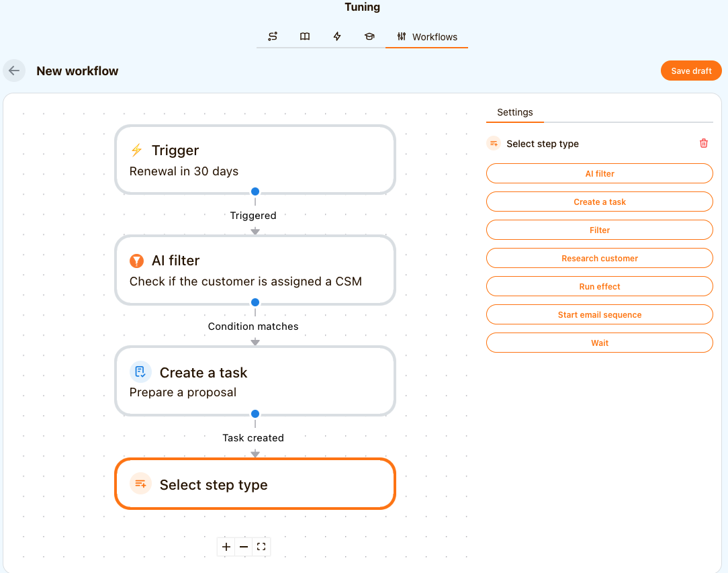Pick the Start email sequence option

coord(599,314)
